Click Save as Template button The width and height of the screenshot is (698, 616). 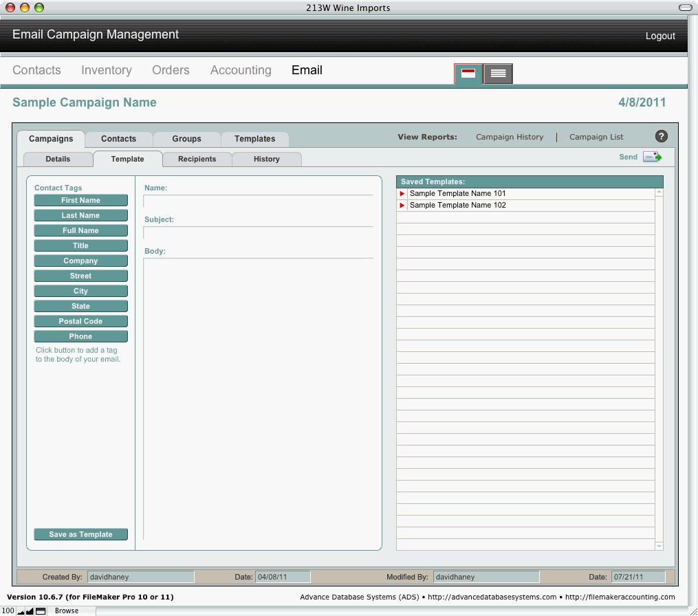(80, 534)
